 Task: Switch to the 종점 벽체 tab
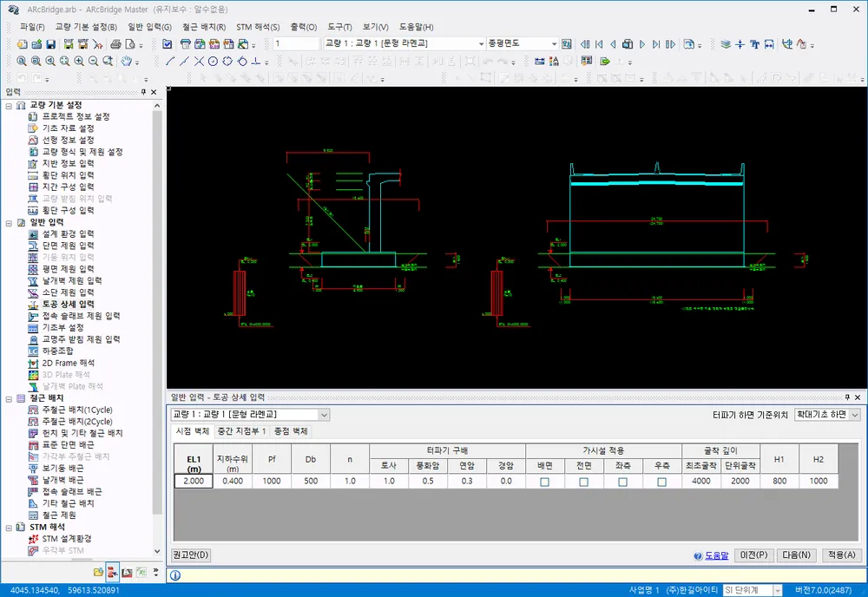click(x=291, y=431)
